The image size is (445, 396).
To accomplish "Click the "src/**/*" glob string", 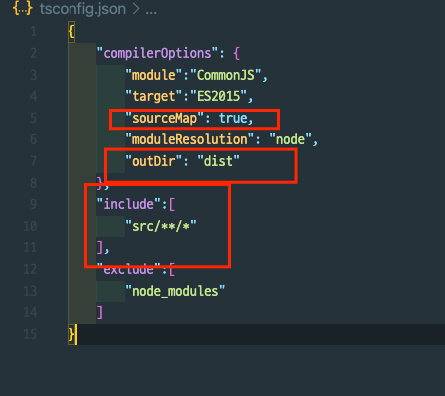I will (x=161, y=226).
